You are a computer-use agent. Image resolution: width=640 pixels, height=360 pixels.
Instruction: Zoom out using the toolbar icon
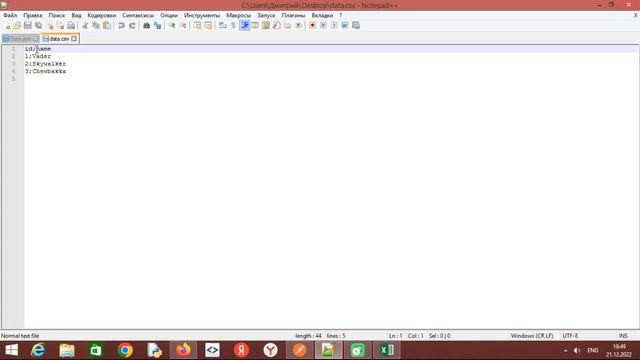[x=183, y=26]
